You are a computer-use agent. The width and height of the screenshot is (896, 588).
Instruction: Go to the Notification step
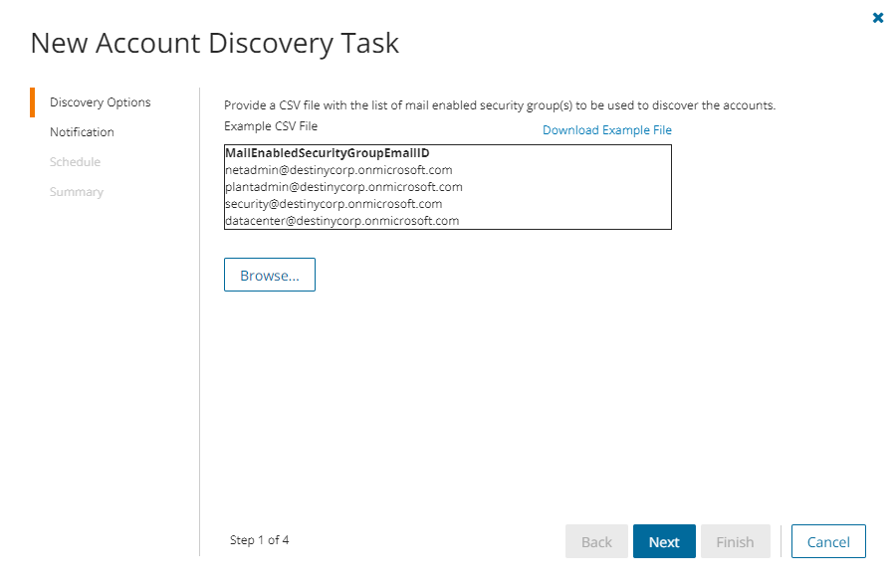coord(82,132)
